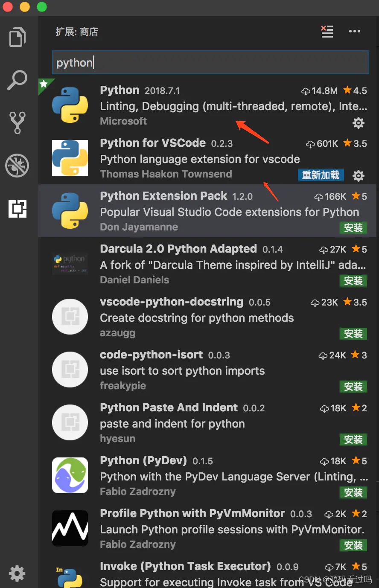Click Python Extension Pack logo
The image size is (379, 588).
[70, 211]
